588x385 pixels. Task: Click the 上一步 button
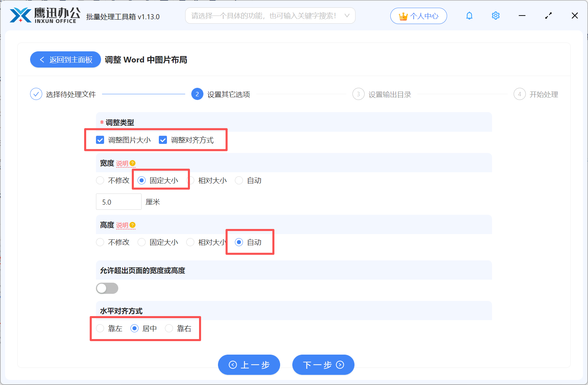coord(249,365)
